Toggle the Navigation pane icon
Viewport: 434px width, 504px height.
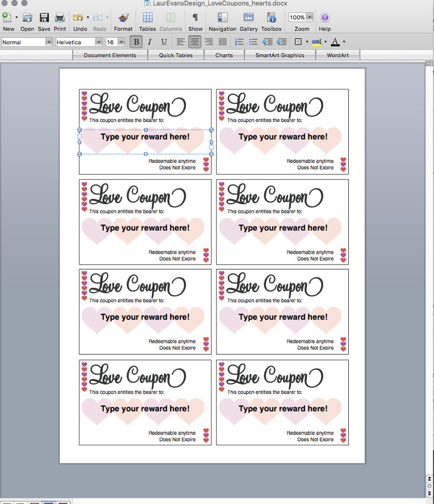click(x=222, y=17)
